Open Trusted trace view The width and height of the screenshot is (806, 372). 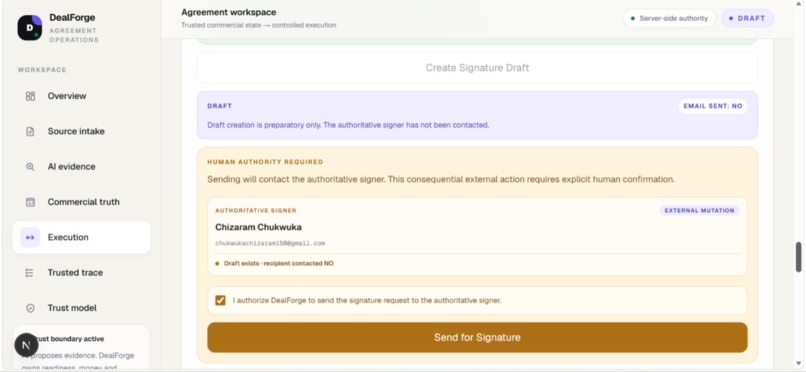point(82,273)
